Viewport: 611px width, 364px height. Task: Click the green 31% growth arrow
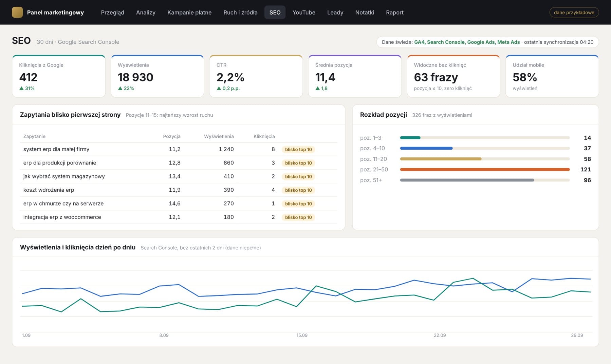coord(21,88)
